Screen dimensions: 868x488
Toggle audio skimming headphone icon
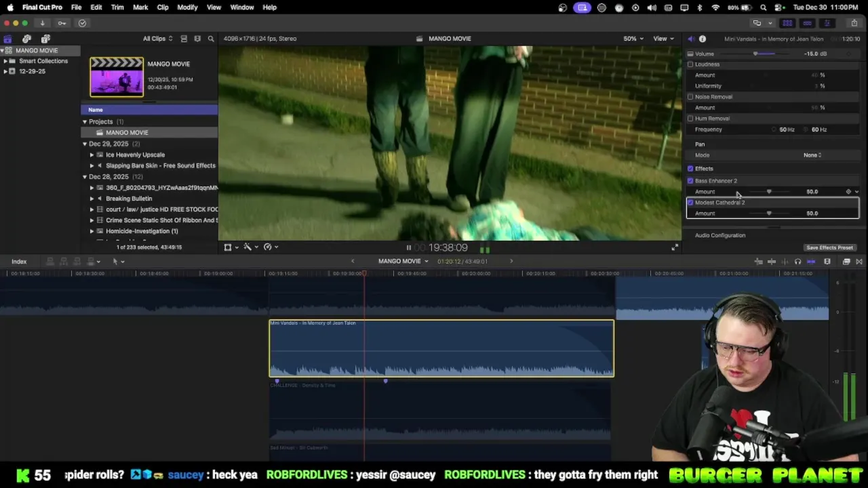pos(797,262)
